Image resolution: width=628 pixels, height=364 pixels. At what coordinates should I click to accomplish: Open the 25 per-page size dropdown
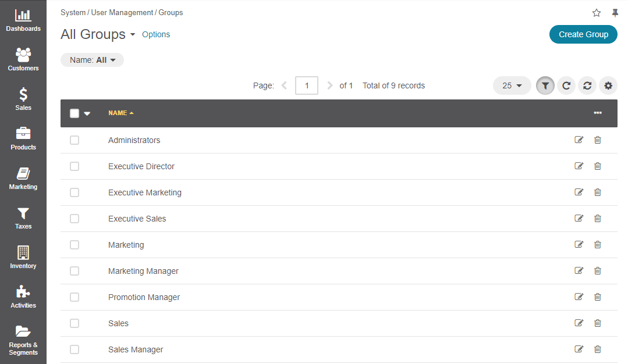click(x=512, y=85)
